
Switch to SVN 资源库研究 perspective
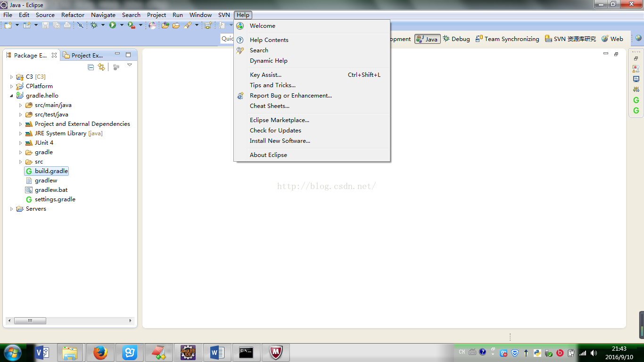570,39
